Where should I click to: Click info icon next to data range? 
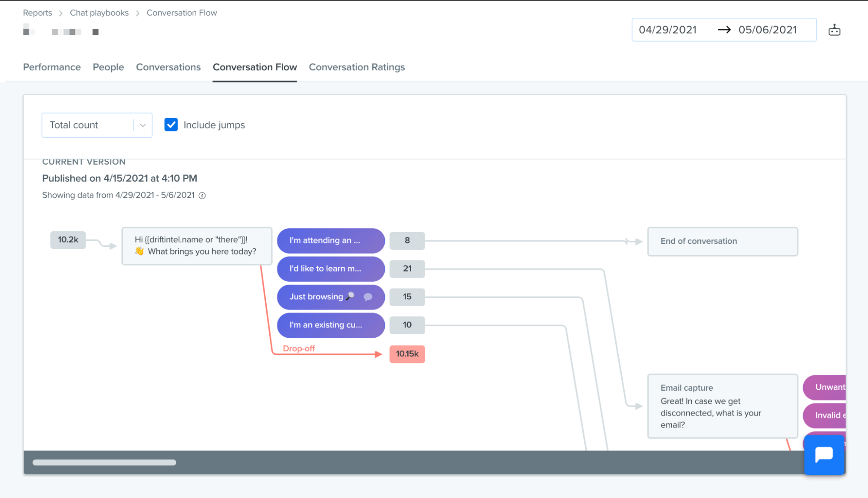202,196
